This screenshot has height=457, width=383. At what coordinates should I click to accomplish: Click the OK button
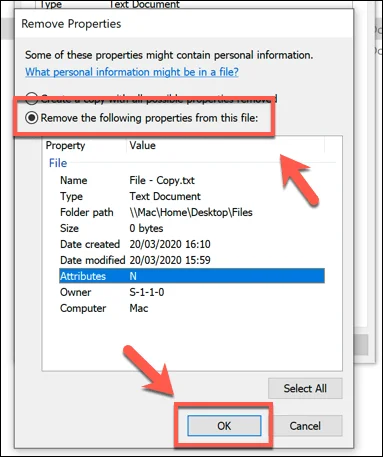pyautogui.click(x=224, y=426)
